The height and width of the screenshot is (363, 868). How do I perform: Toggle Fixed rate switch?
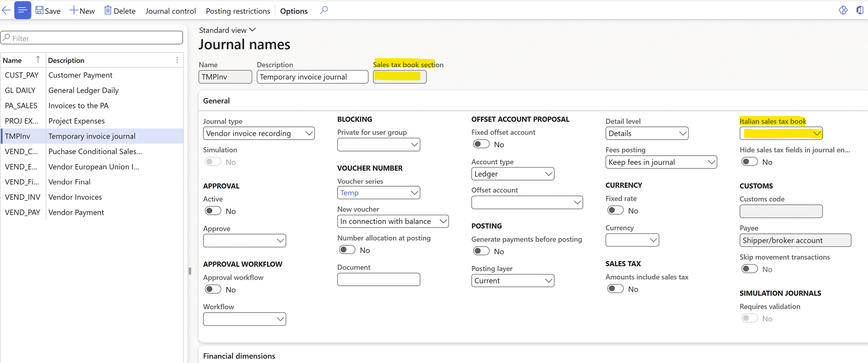pyautogui.click(x=615, y=211)
